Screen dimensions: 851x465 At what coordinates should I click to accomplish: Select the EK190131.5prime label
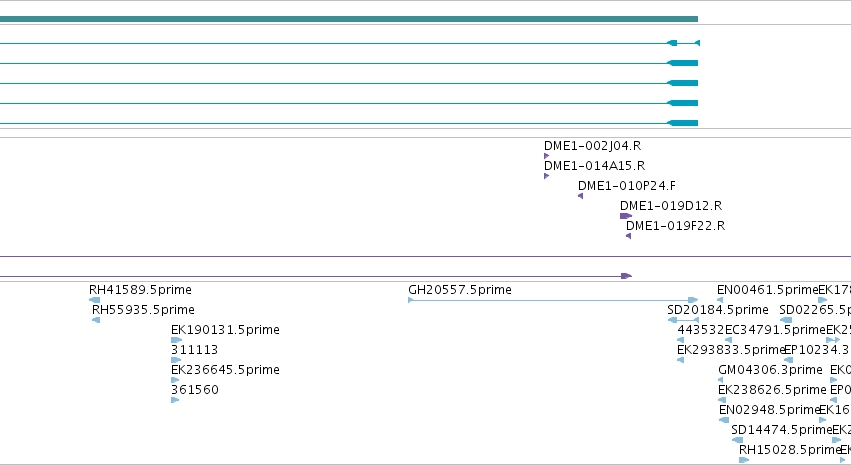point(225,330)
